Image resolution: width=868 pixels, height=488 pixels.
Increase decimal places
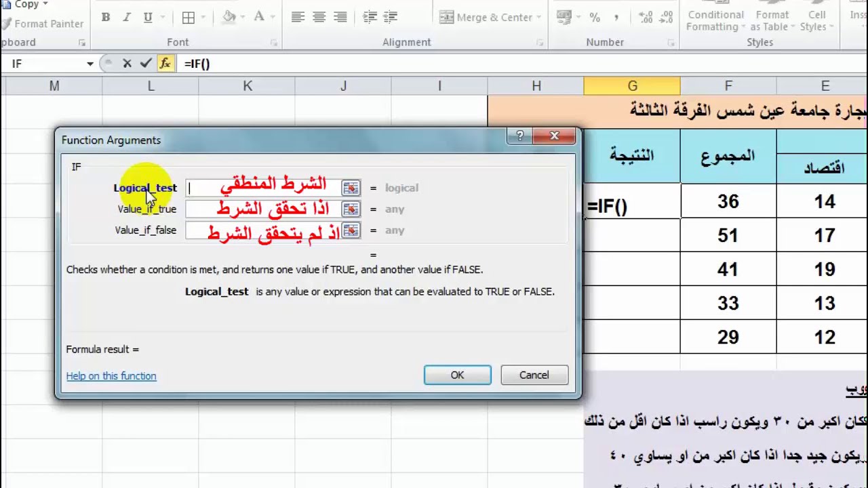(x=646, y=18)
